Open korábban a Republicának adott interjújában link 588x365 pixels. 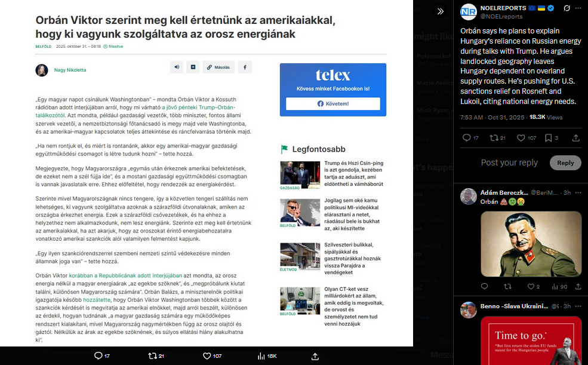[125, 276]
